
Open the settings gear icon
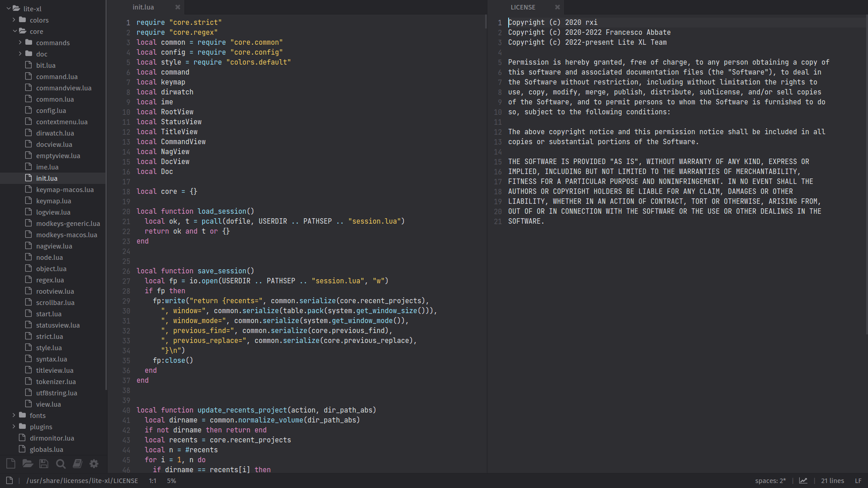94,464
